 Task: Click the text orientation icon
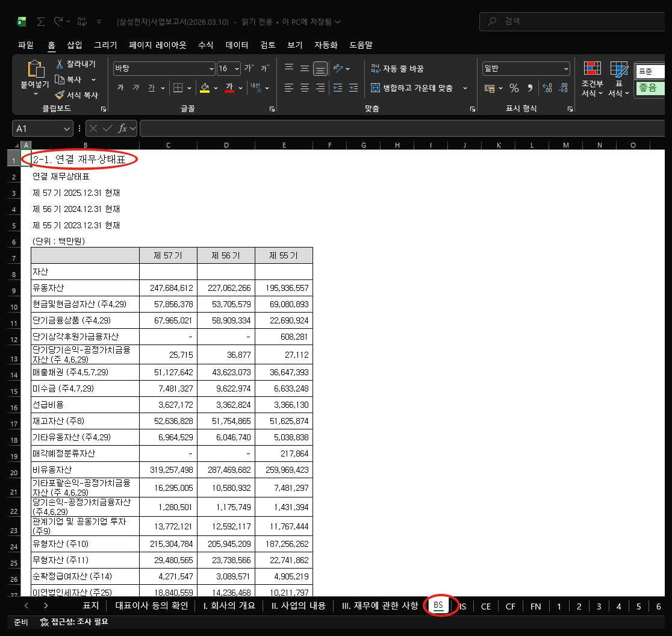[338, 68]
